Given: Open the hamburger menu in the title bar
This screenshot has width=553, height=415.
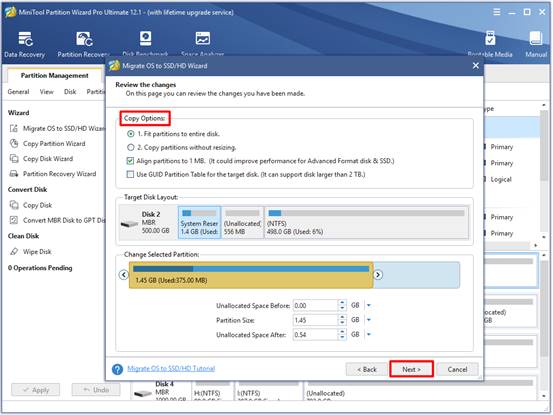Looking at the screenshot, I should (497, 12).
